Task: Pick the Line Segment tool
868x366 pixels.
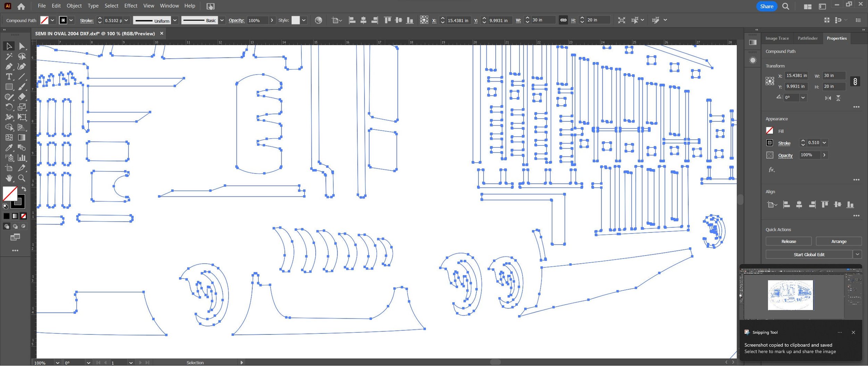Action: coord(22,76)
